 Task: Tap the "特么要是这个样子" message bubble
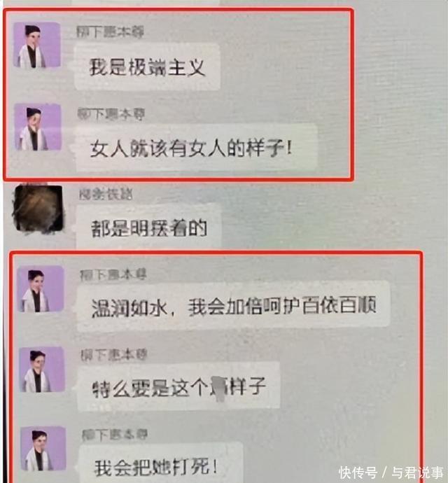click(178, 387)
